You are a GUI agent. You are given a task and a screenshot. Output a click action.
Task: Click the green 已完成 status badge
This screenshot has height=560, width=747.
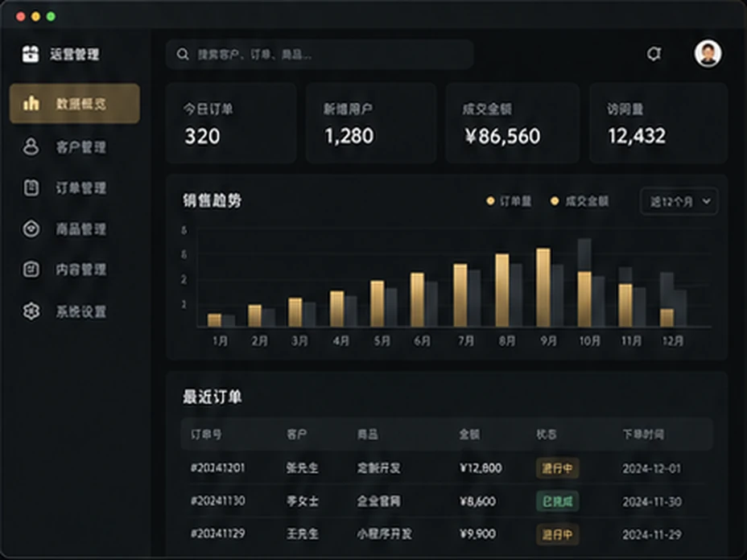click(557, 501)
